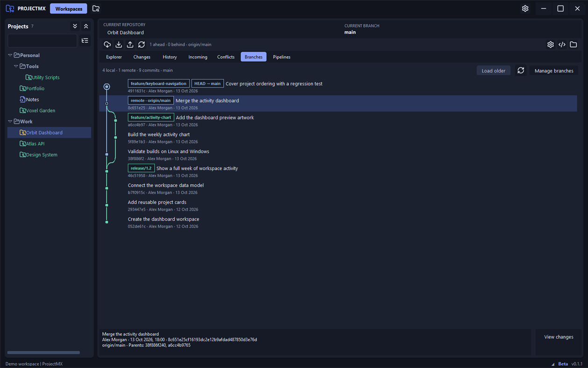Click the Beta label in status bar

click(563, 364)
